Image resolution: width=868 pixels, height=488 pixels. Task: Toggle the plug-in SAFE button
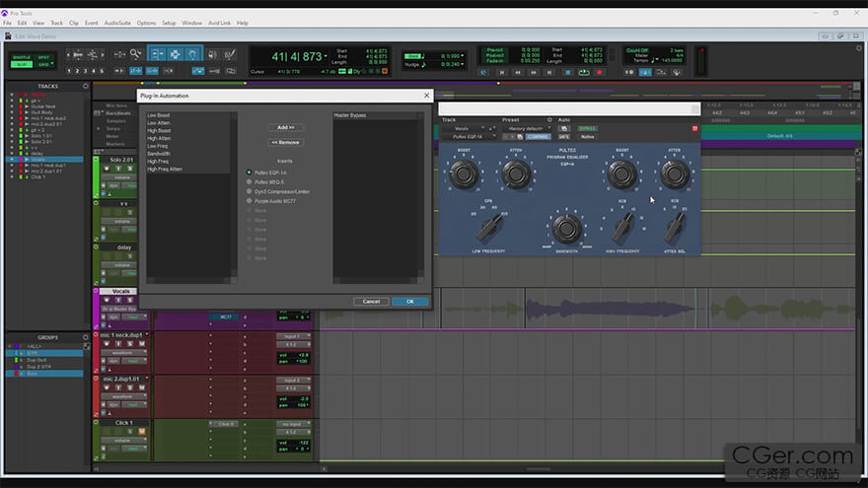click(x=564, y=137)
